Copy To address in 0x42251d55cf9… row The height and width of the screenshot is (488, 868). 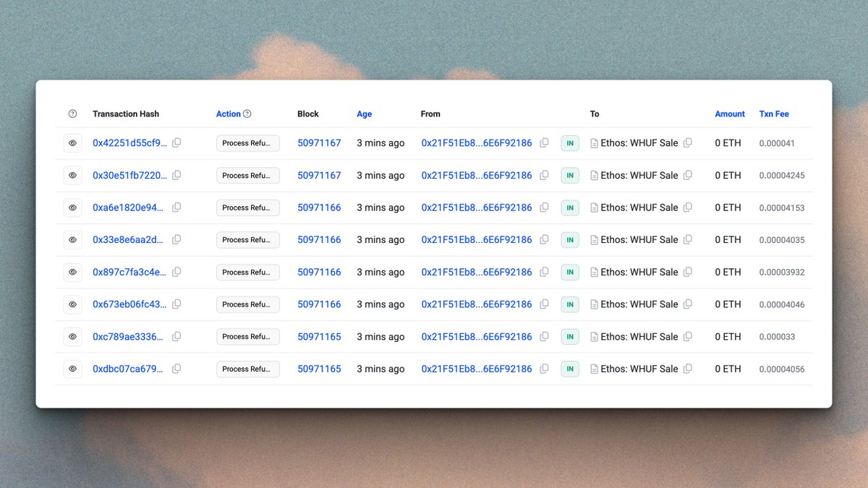coord(688,143)
